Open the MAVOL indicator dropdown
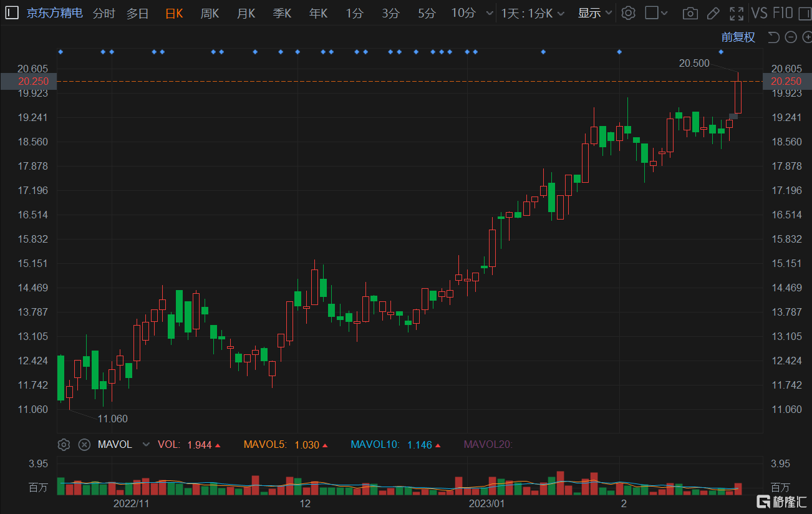812x514 pixels. (146, 445)
